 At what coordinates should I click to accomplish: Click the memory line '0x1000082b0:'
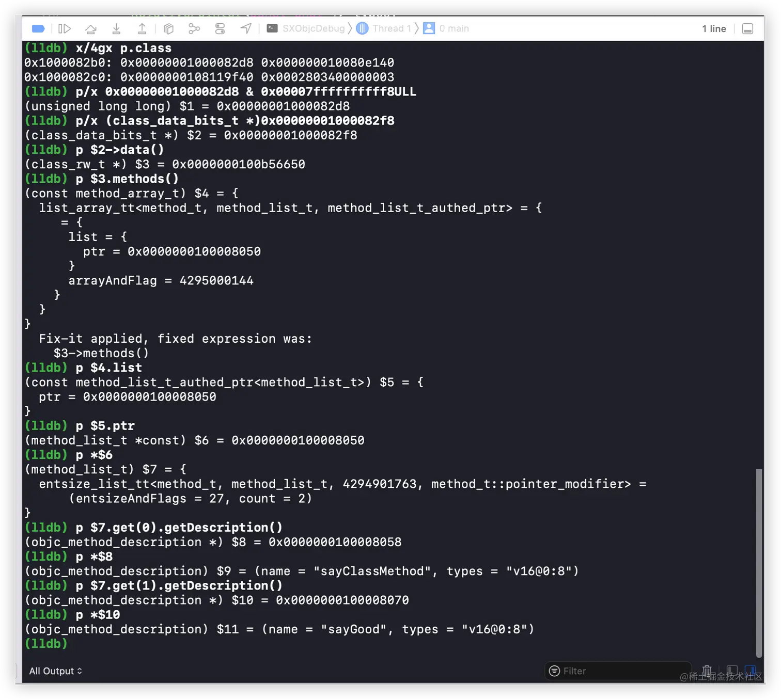point(209,62)
